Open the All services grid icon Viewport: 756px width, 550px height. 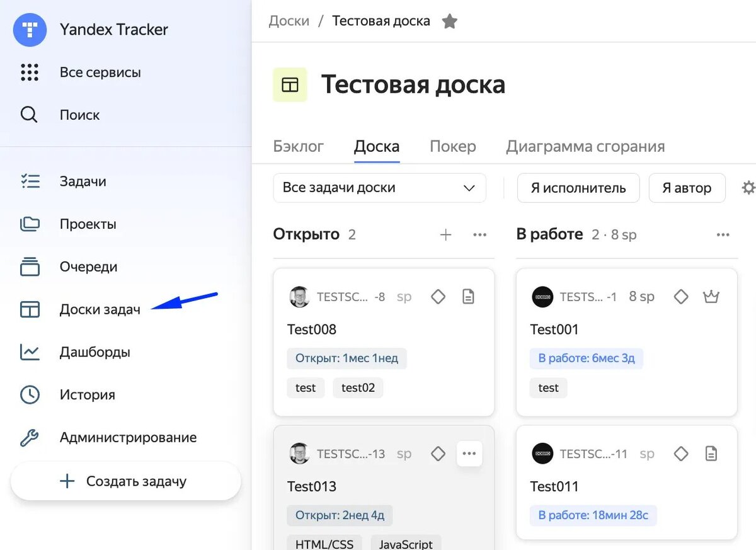click(30, 72)
